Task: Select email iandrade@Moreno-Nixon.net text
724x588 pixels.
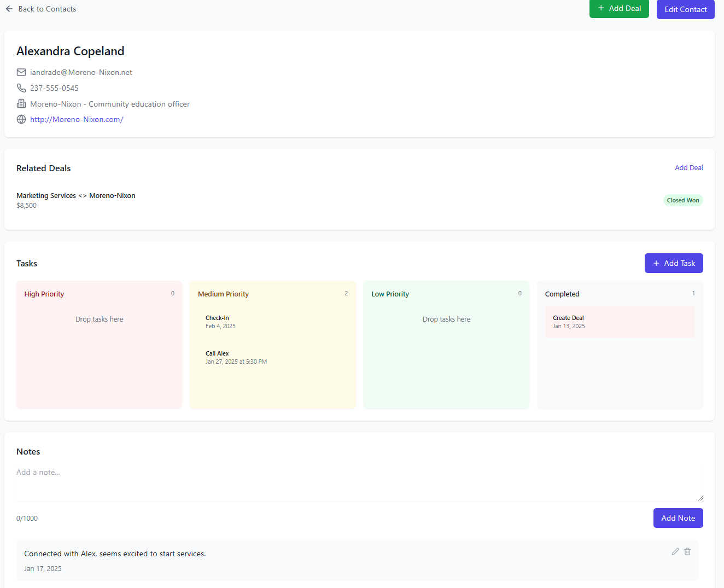Action: (81, 72)
